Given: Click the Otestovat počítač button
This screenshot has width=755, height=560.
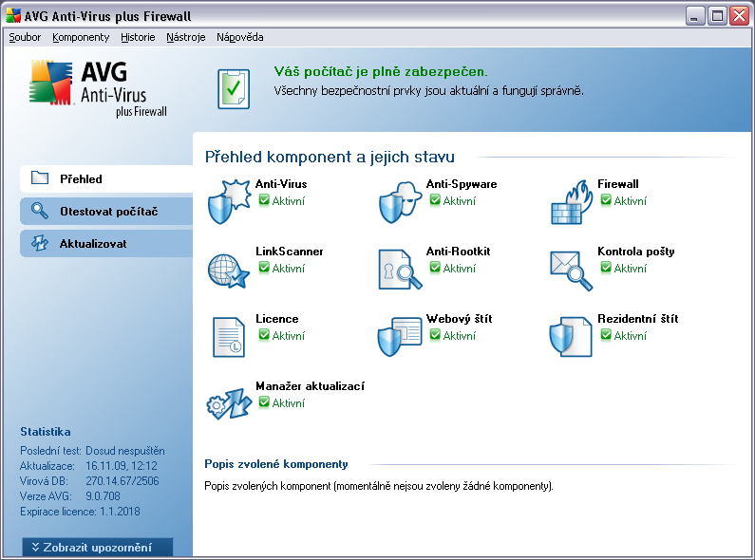Looking at the screenshot, I should click(x=106, y=212).
